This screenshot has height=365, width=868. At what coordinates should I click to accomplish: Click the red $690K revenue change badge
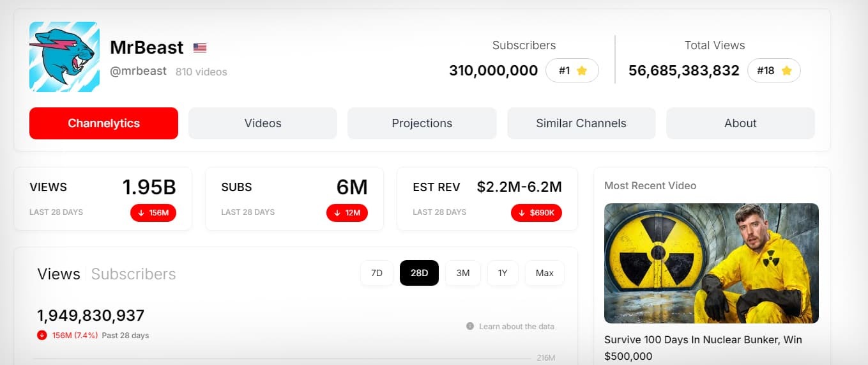point(537,212)
